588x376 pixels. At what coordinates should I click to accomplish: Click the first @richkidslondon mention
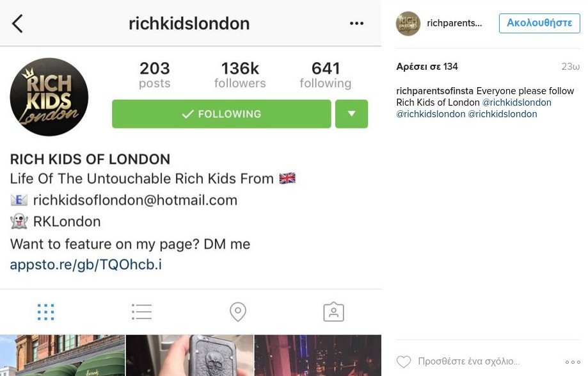pos(517,102)
